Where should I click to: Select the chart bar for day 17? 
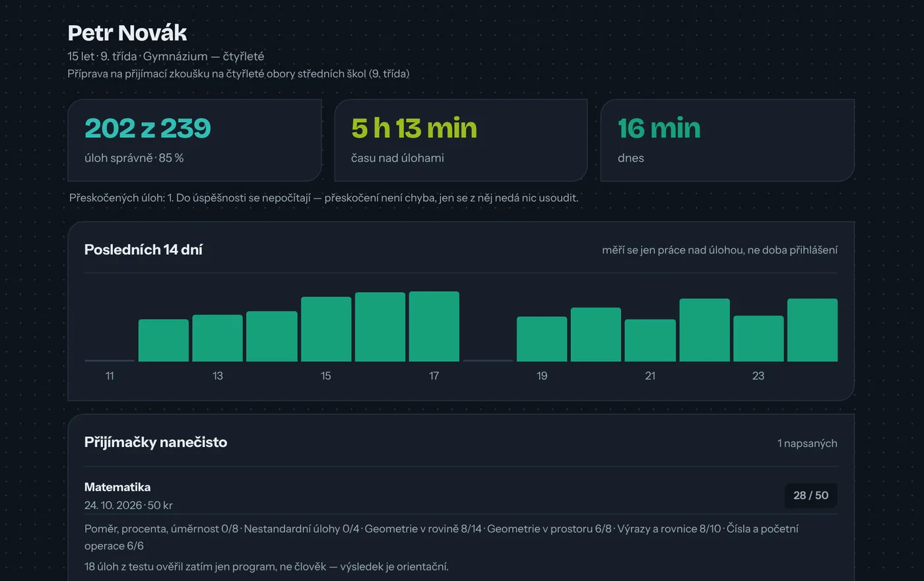click(x=434, y=326)
